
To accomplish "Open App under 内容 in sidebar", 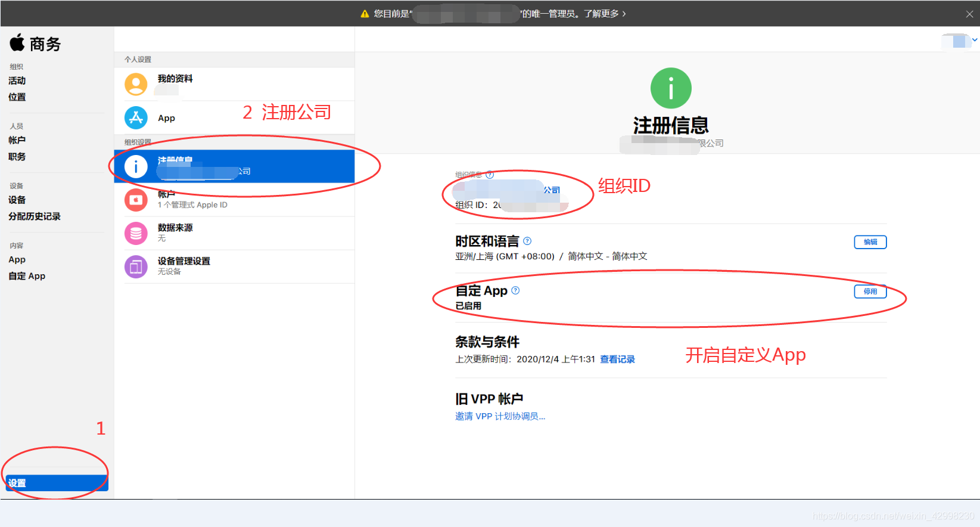I will coord(17,259).
